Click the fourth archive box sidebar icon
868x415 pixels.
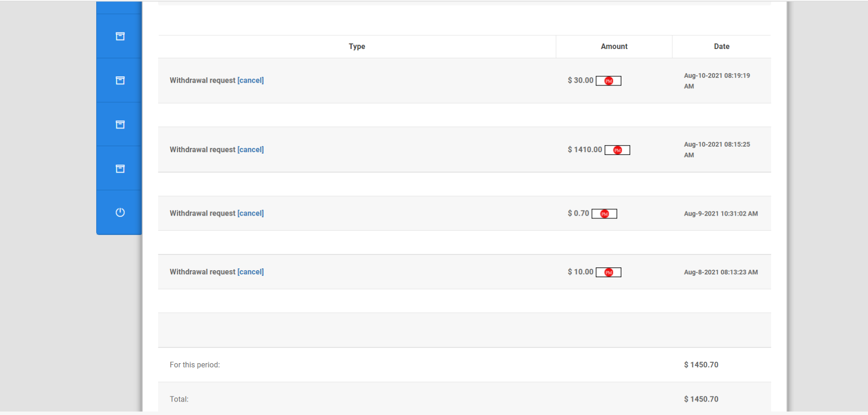pyautogui.click(x=120, y=168)
